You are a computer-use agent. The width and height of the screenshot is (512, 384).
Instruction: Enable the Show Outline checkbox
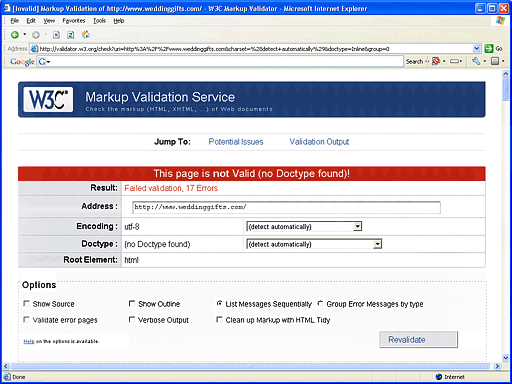pos(132,303)
